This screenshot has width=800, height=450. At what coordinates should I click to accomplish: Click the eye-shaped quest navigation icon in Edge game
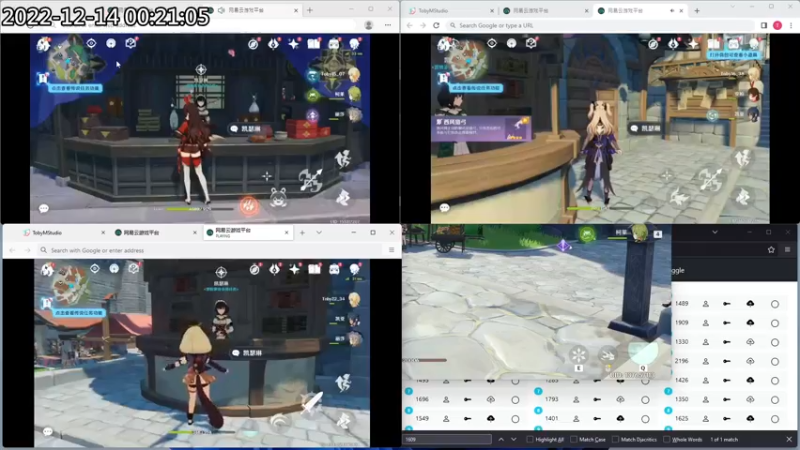coord(91,43)
